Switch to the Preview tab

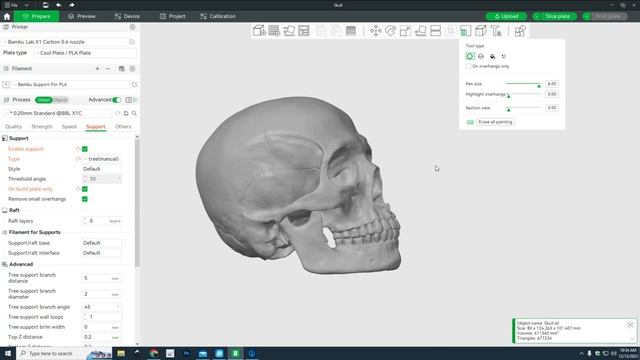(x=82, y=16)
